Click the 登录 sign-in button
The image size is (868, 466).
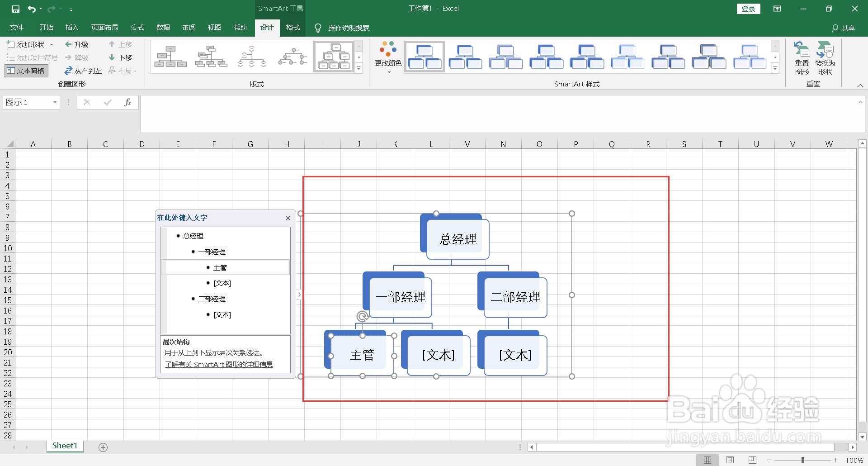coord(749,9)
